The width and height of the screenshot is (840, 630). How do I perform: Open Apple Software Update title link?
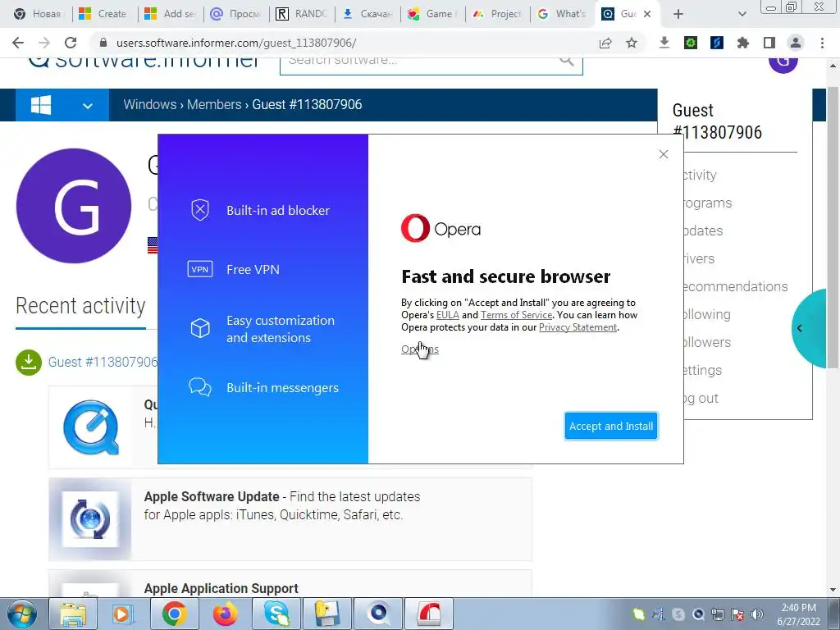212,496
